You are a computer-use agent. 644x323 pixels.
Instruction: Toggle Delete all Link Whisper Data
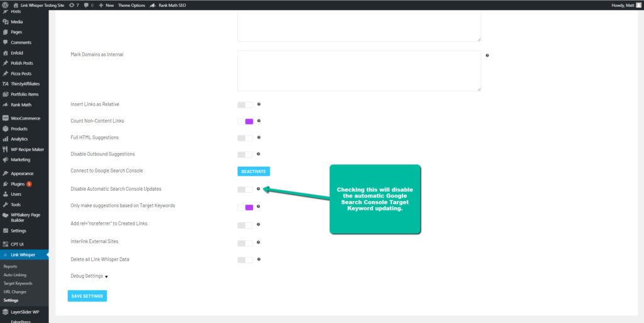click(x=245, y=259)
